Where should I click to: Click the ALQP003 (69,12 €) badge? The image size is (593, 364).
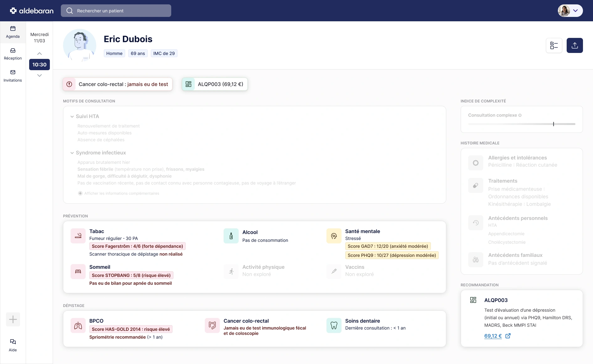pyautogui.click(x=215, y=84)
